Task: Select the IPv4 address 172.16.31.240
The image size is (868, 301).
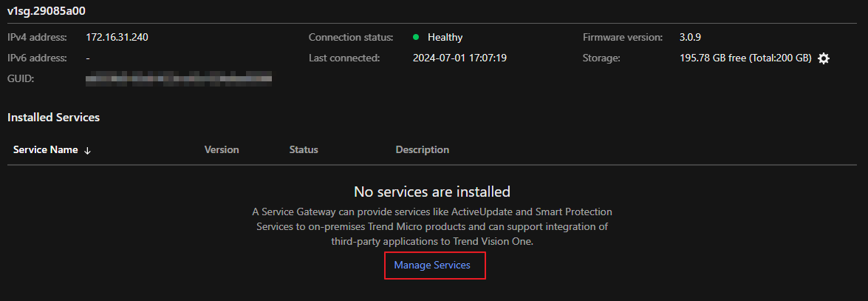Action: tap(117, 37)
